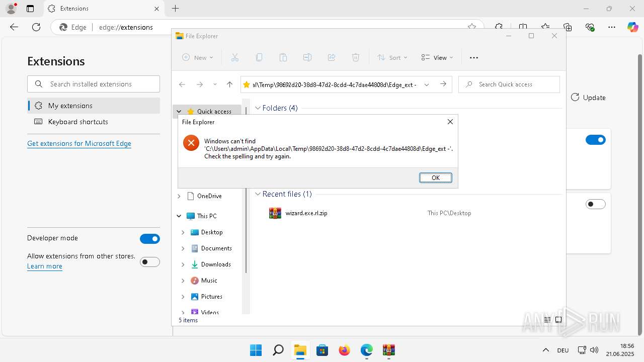Select My extensions in sidebar
The width and height of the screenshot is (644, 362).
(x=94, y=106)
